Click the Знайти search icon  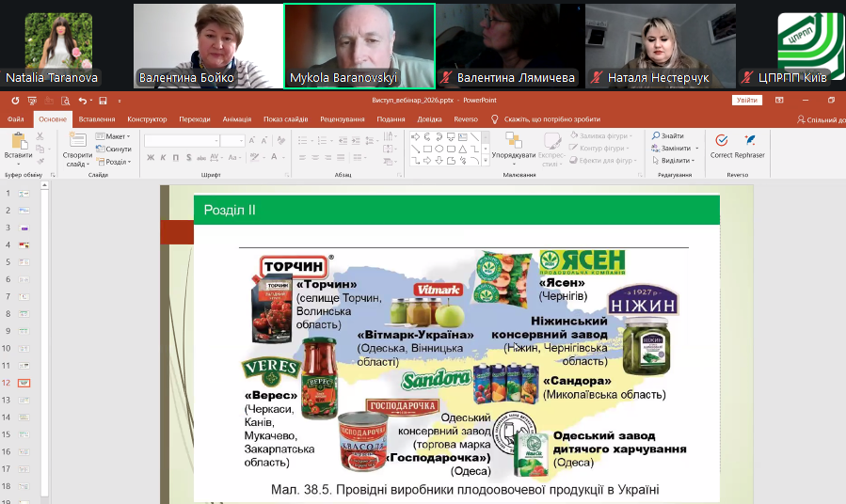click(x=667, y=136)
